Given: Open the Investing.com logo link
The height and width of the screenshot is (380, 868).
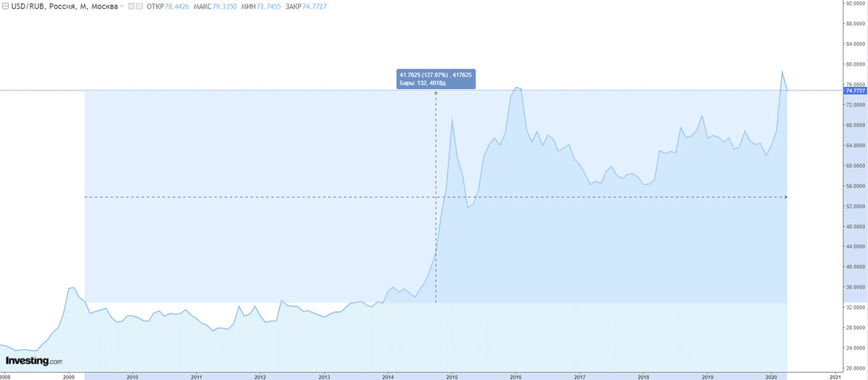Looking at the screenshot, I should coord(34,360).
